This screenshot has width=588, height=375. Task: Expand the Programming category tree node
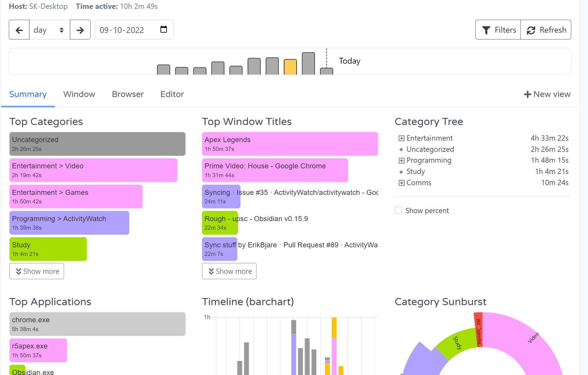[x=401, y=161]
